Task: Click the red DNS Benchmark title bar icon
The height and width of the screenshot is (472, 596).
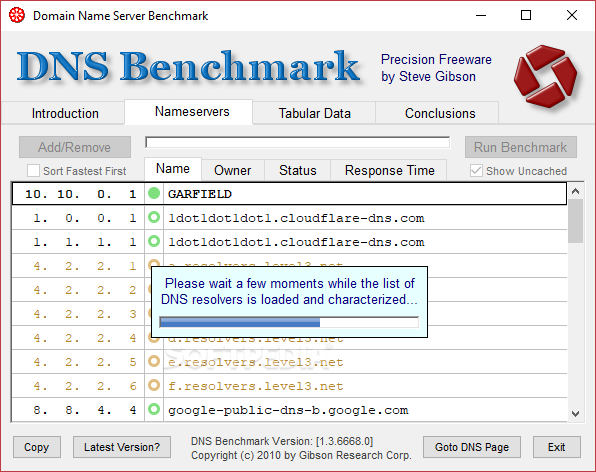Action: coord(17,16)
